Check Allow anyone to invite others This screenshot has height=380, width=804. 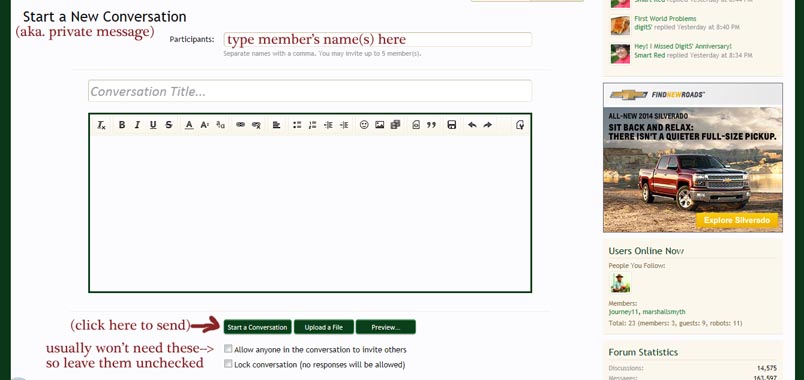click(228, 349)
